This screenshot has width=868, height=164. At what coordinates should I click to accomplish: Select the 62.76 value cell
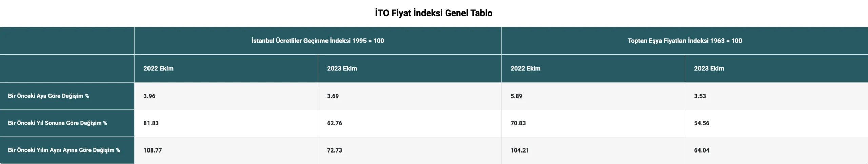point(334,123)
